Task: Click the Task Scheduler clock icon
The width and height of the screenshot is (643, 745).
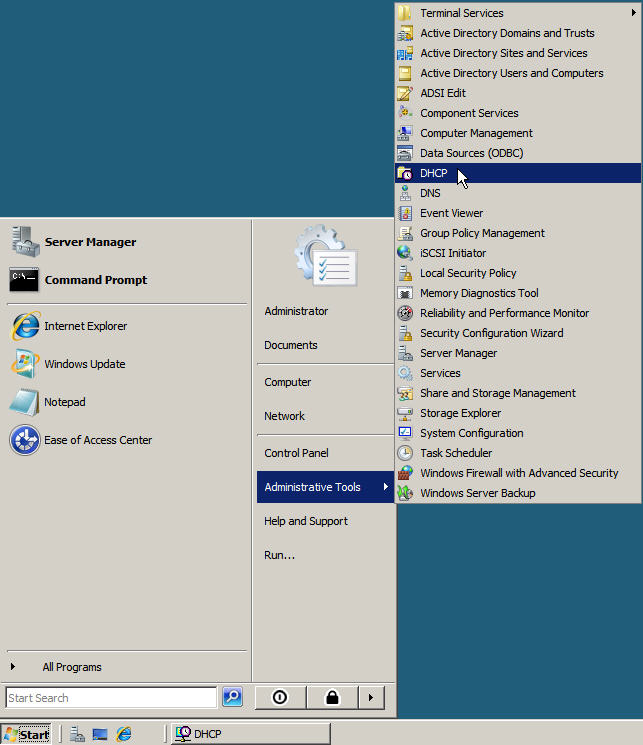Action: (404, 453)
